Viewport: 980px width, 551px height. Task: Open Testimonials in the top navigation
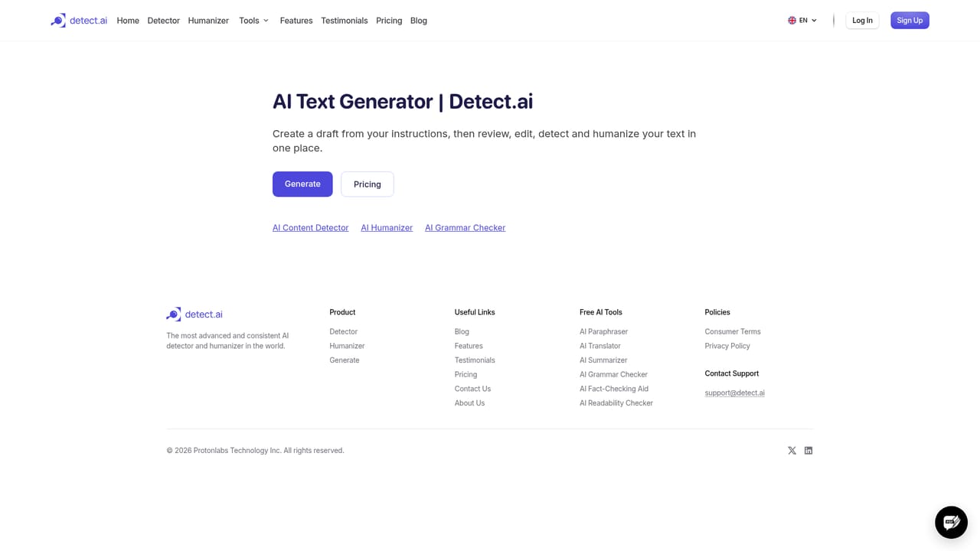(x=345, y=21)
